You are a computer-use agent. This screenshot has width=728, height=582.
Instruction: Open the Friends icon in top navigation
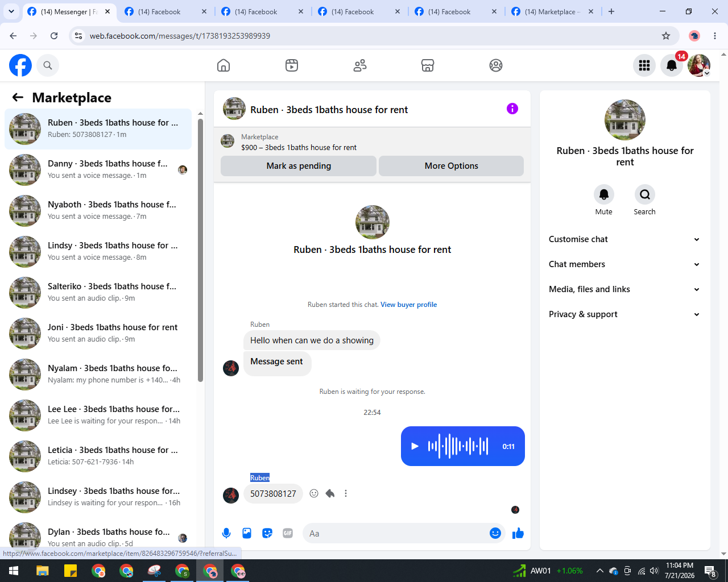[360, 65]
